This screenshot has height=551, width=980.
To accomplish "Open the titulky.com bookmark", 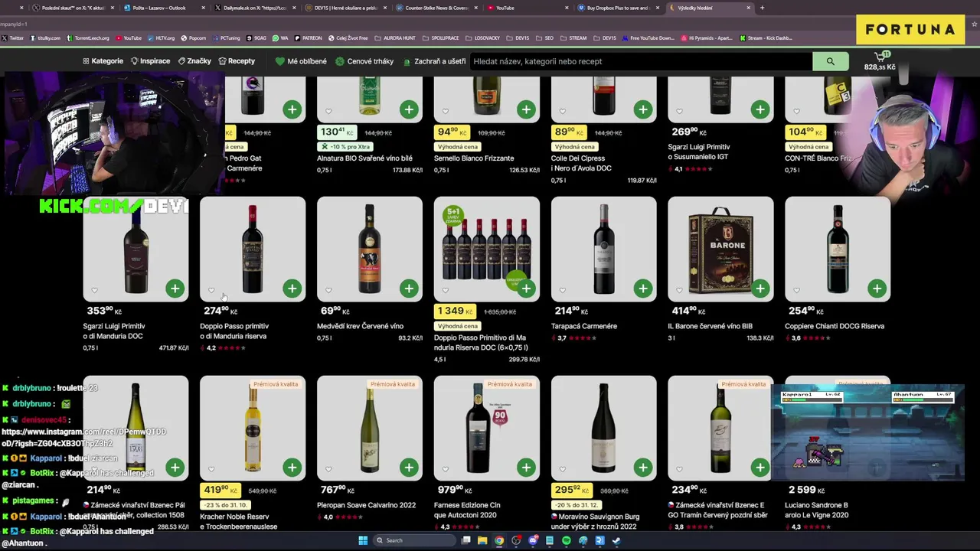I will (x=44, y=37).
